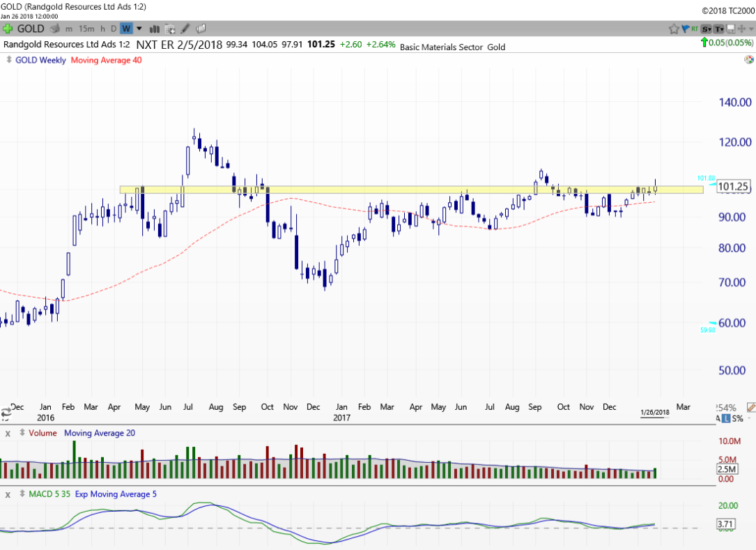
Task: Select the pencil drawing tools icon
Action: [x=185, y=29]
